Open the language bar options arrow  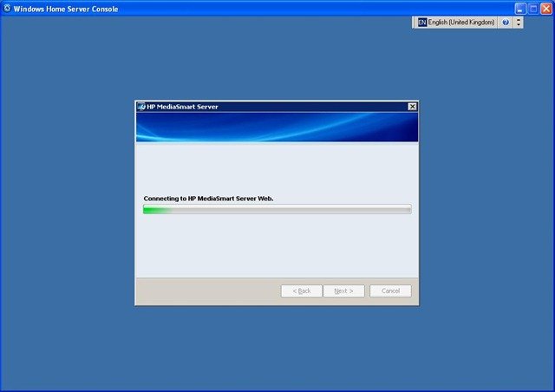[x=519, y=23]
